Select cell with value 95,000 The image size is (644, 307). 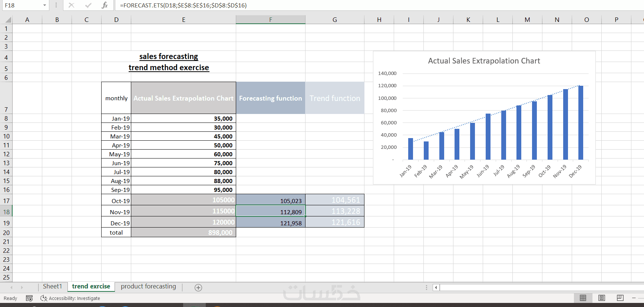(x=184, y=190)
